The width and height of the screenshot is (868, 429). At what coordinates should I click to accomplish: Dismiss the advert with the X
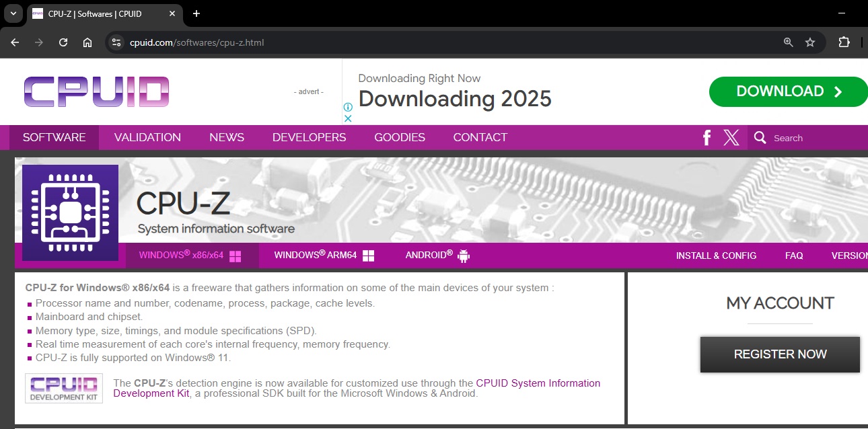348,118
